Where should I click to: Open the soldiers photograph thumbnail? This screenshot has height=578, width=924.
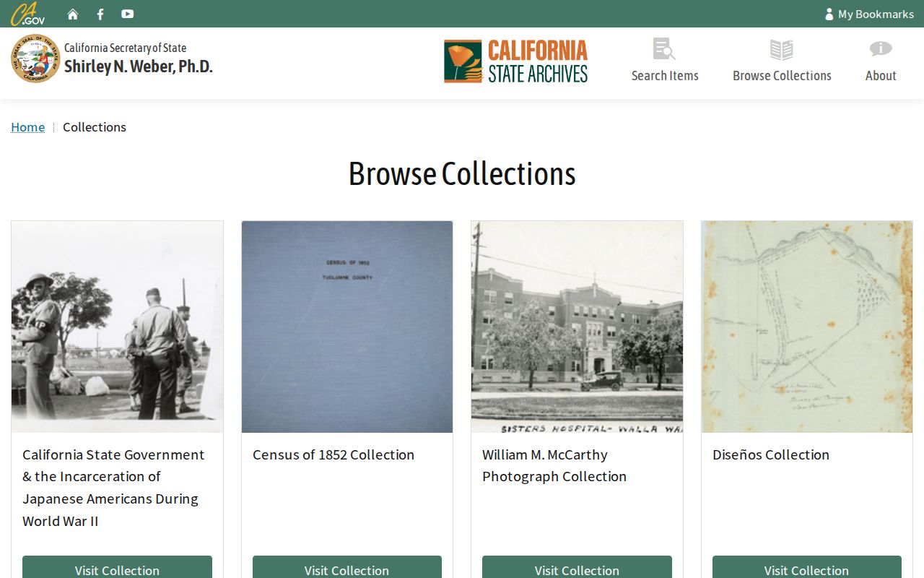tap(117, 327)
